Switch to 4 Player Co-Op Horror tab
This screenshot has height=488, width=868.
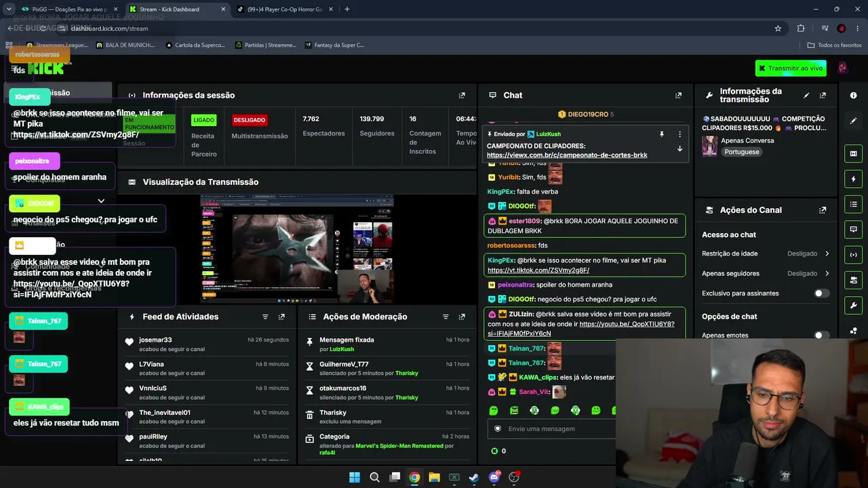tap(285, 9)
